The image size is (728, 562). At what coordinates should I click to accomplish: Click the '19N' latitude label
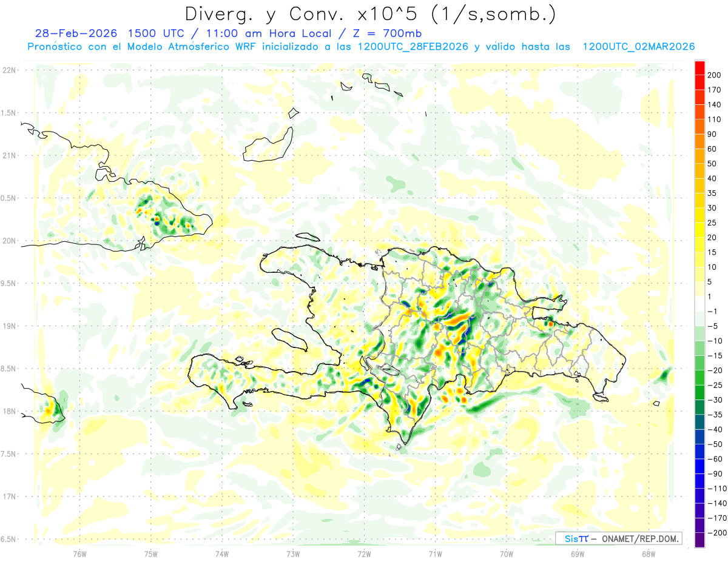click(8, 326)
